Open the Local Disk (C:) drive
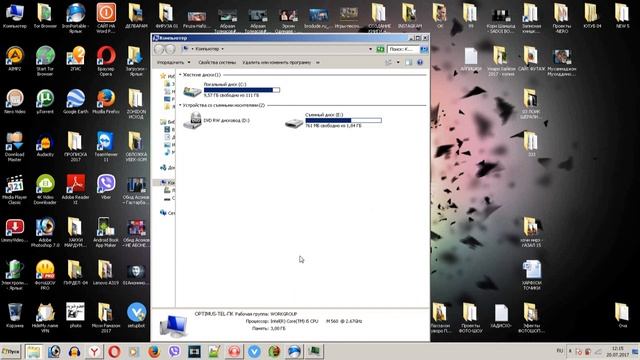This screenshot has height=360, width=640. (x=231, y=90)
